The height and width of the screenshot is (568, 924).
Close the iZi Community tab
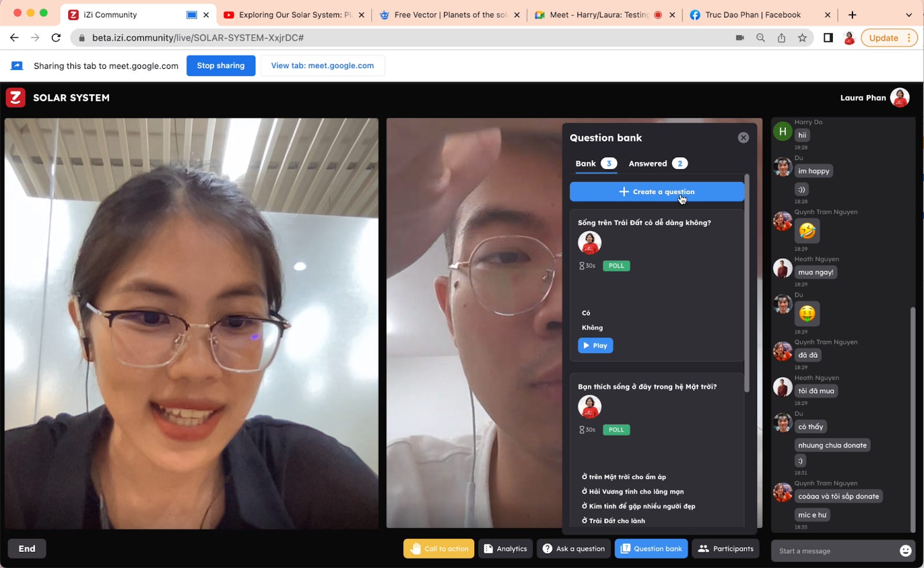pyautogui.click(x=206, y=15)
